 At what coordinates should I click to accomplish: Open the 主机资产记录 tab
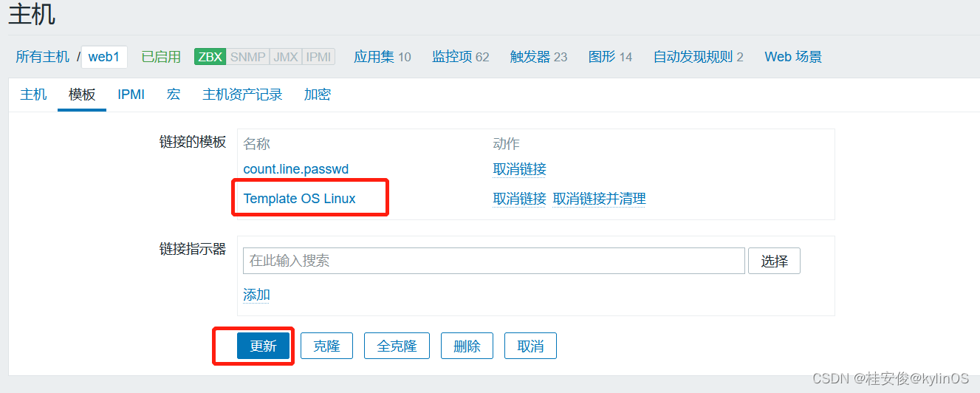pos(242,95)
